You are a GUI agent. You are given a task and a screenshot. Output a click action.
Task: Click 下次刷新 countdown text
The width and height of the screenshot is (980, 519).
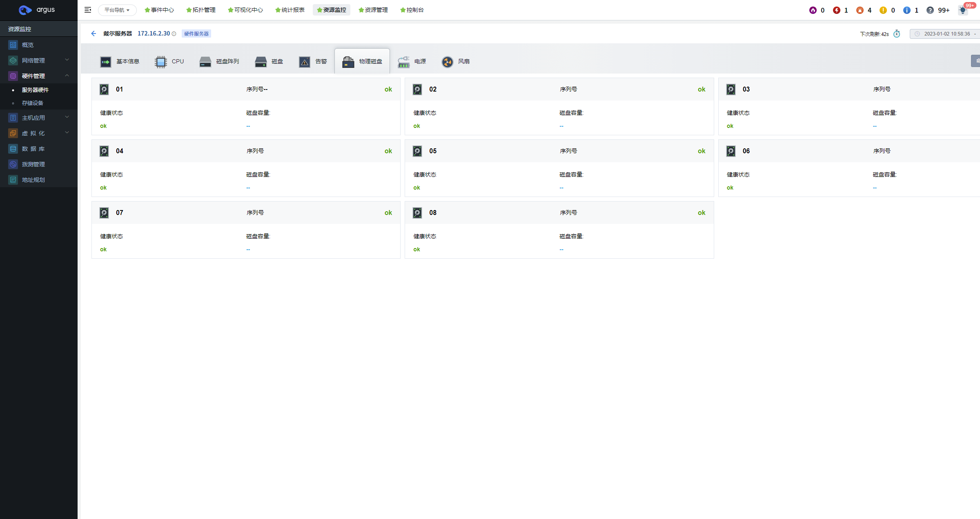(x=874, y=34)
